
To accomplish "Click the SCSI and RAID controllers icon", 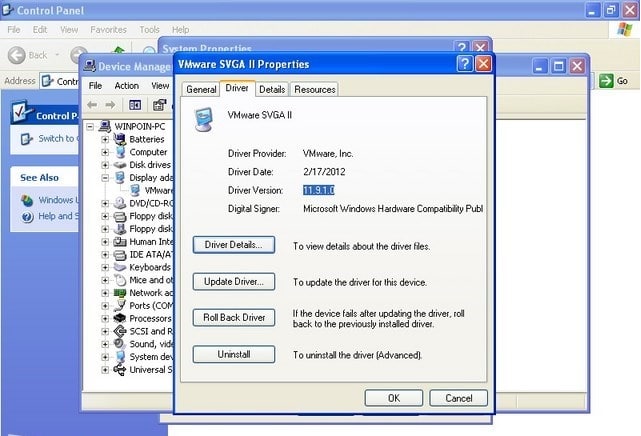I will pos(120,331).
